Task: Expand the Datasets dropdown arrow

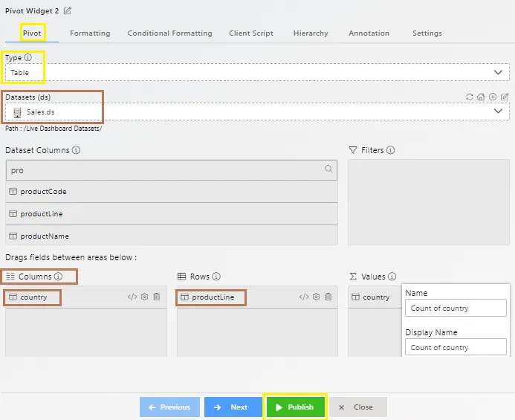Action: (x=498, y=111)
